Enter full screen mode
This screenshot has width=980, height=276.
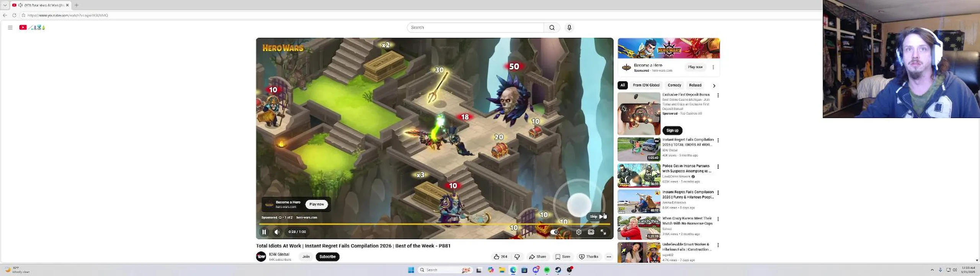tap(603, 232)
